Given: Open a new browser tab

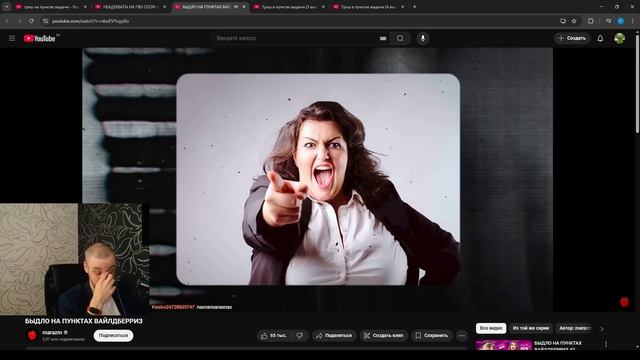Looking at the screenshot, I should point(415,7).
